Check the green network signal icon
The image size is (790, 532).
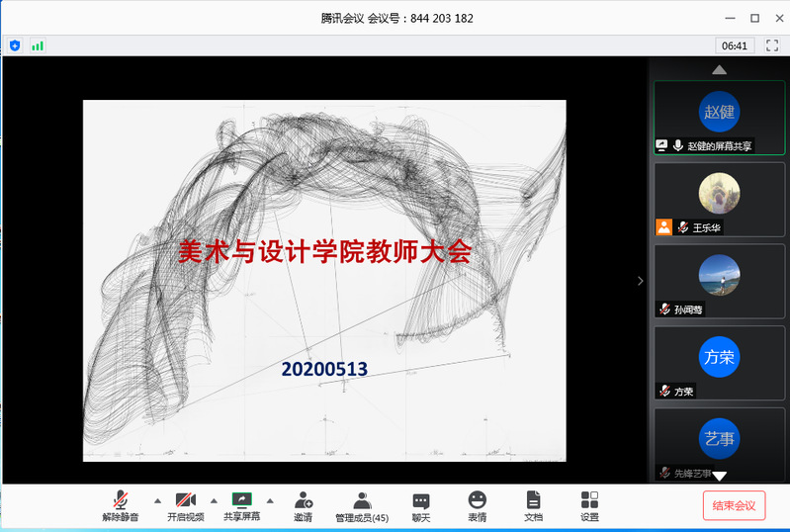tap(38, 45)
